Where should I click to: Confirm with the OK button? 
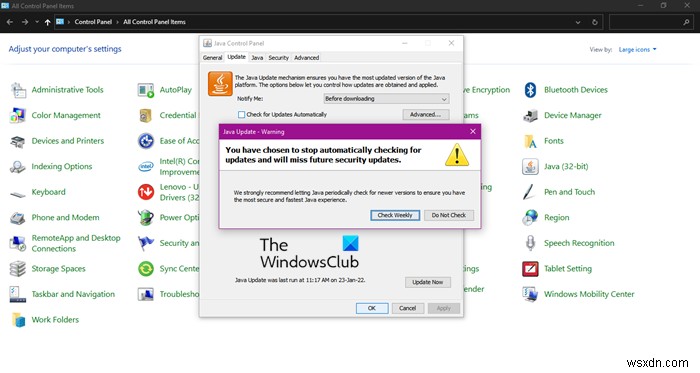pos(372,308)
